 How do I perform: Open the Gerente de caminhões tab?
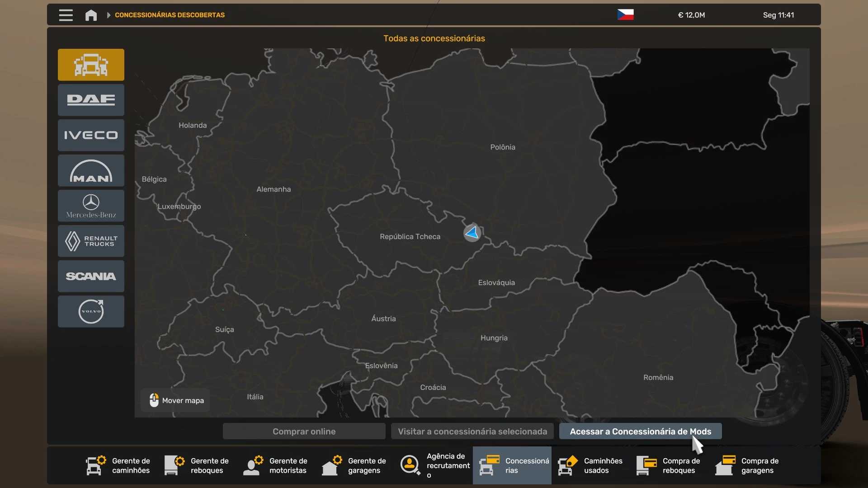118,465
